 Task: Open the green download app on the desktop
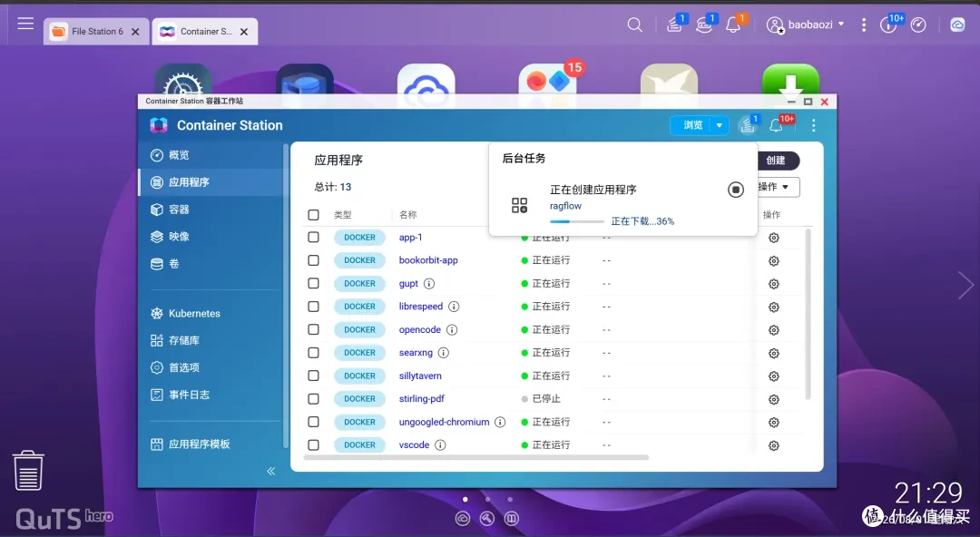[790, 80]
